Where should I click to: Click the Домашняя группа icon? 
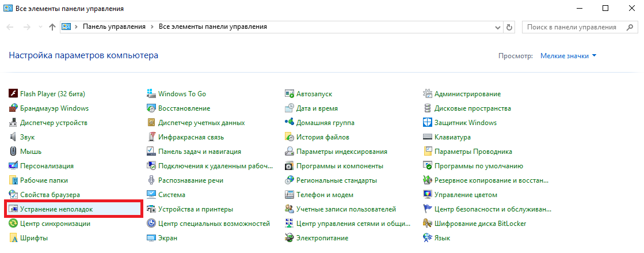coord(289,123)
